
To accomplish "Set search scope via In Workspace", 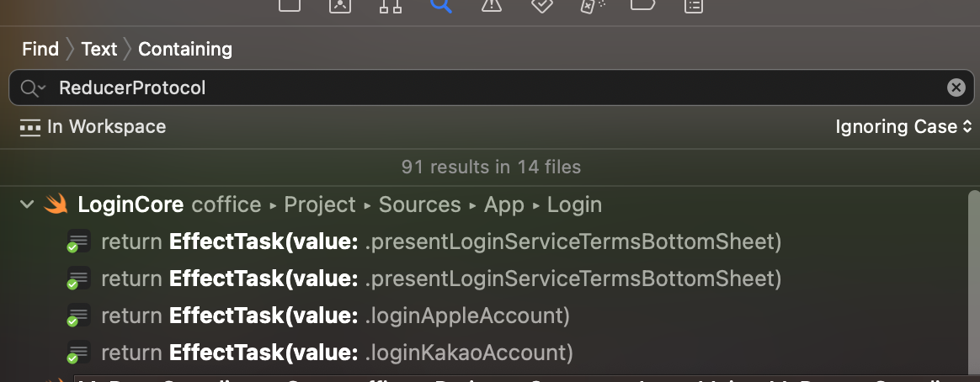I will click(x=93, y=127).
